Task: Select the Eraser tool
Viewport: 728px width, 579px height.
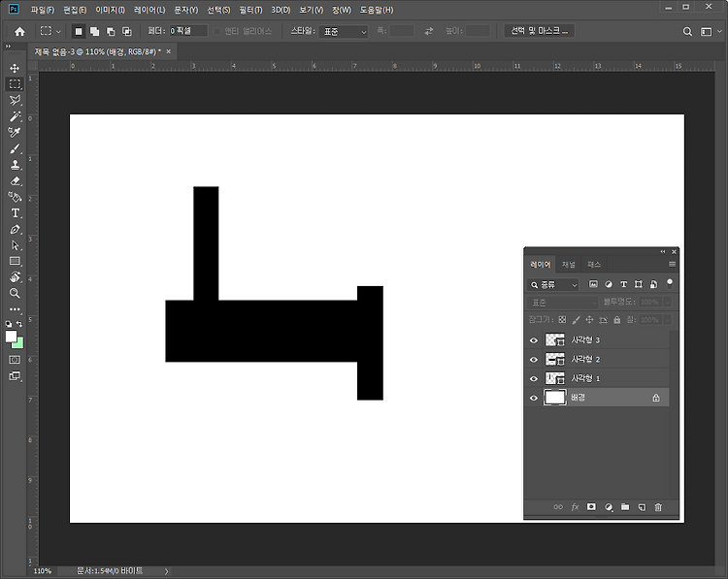Action: click(15, 181)
